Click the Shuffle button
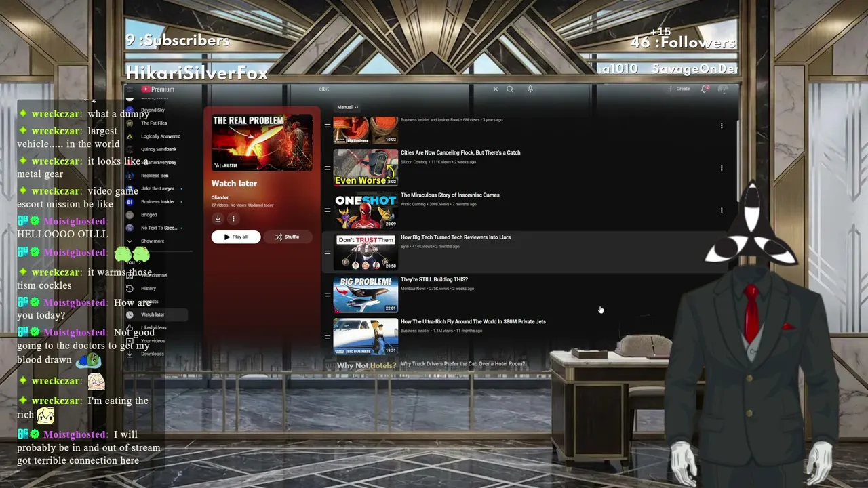868x488 pixels. [287, 237]
